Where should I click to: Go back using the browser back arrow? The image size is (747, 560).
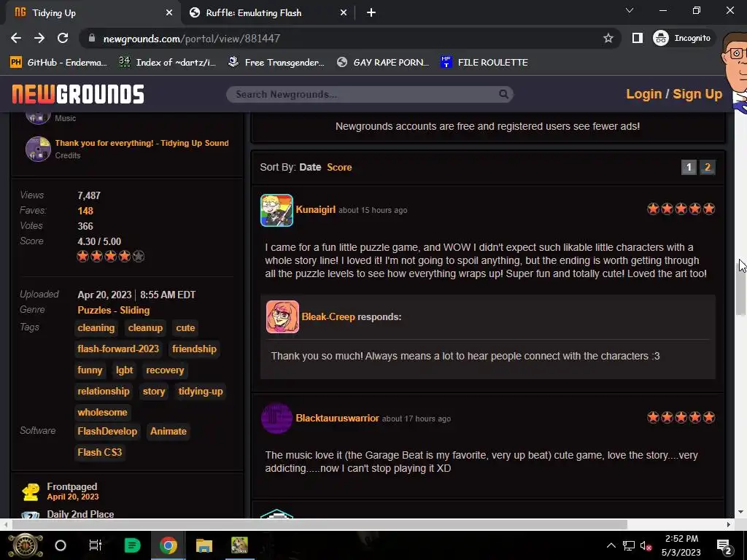click(x=16, y=38)
